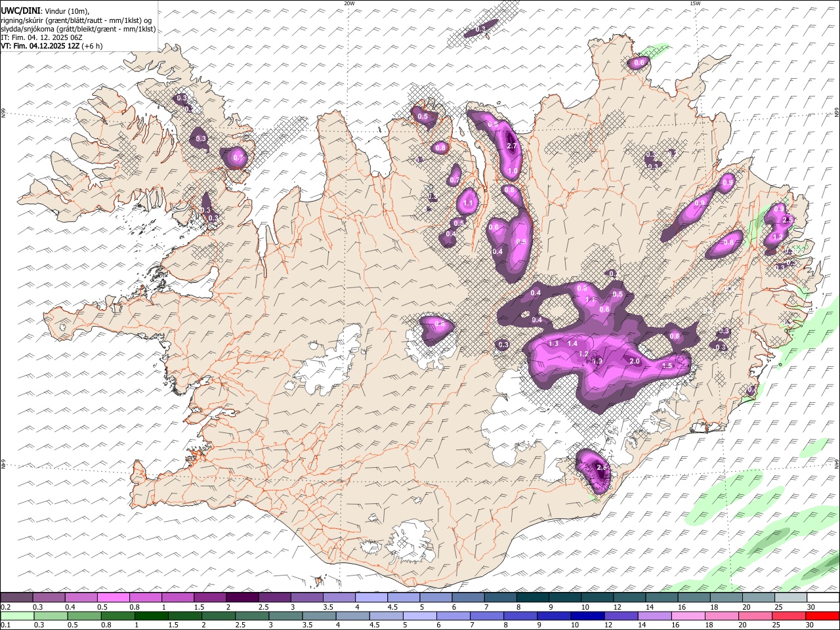Pick lavender snow swatch between 4 and 4.5
This screenshot has height=630, width=840.
coord(371,597)
